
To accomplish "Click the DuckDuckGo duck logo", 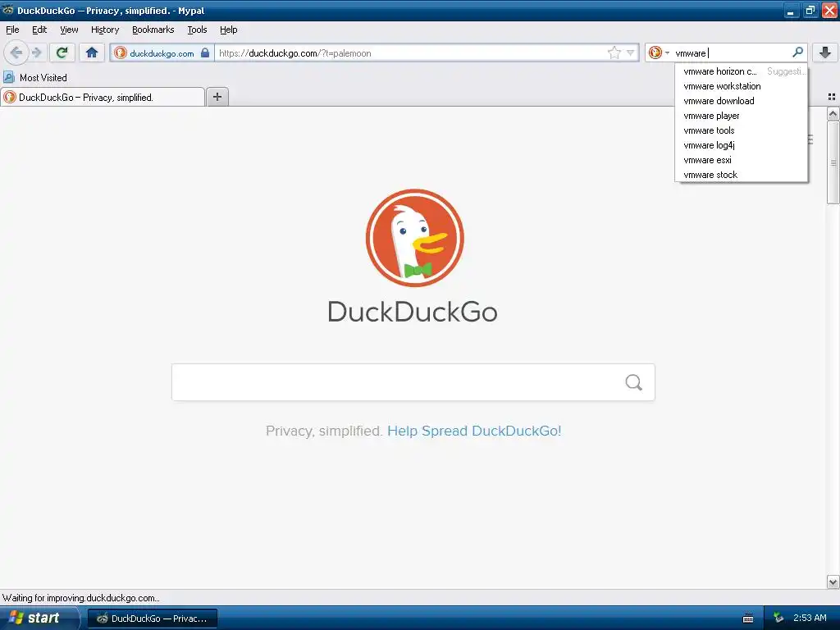I will click(x=414, y=238).
